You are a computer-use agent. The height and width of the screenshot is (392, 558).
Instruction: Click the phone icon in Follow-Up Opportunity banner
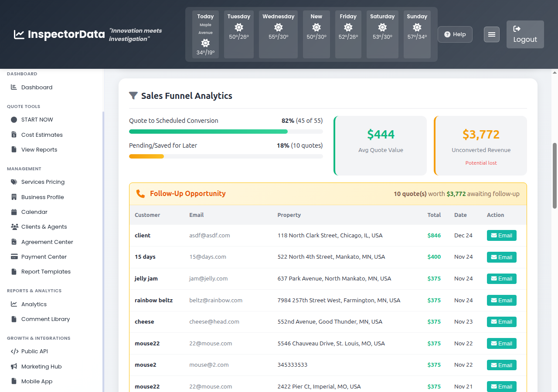click(140, 194)
